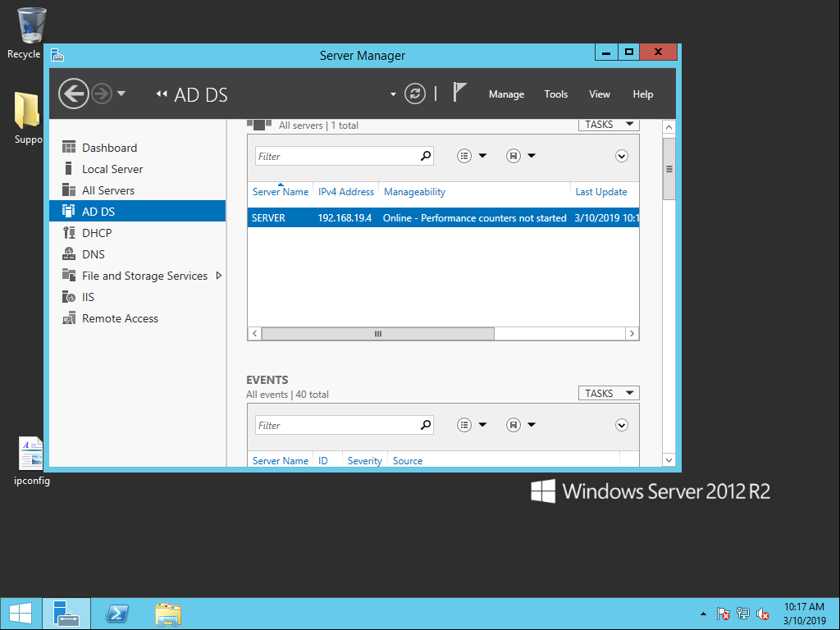Sort events by Severity column header
Image resolution: width=840 pixels, height=630 pixels.
tap(364, 461)
